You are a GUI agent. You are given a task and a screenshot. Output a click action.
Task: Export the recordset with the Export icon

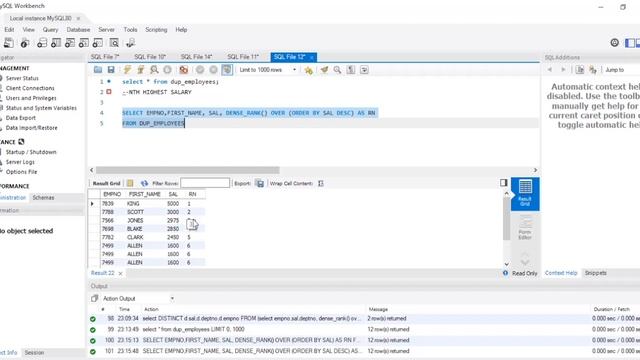click(260, 183)
